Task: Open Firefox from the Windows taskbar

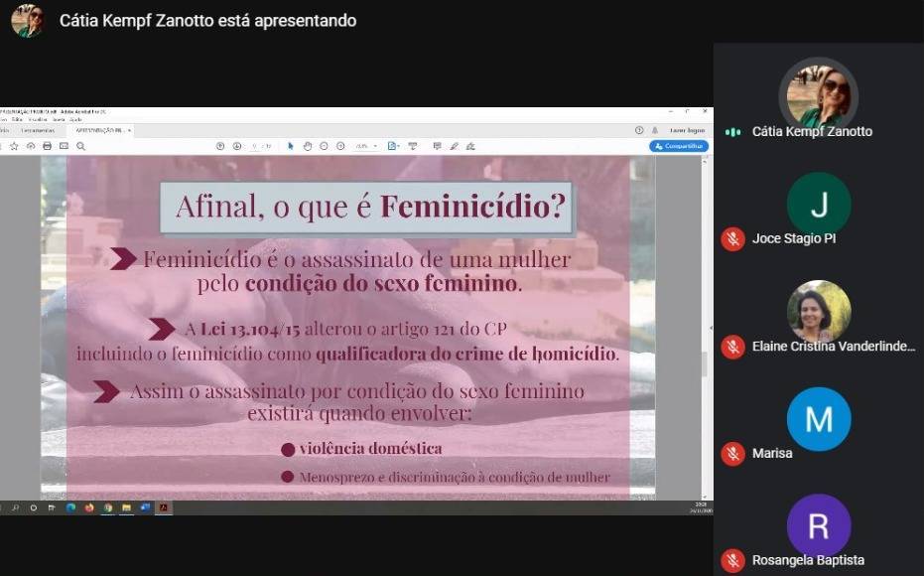Action: [x=89, y=507]
